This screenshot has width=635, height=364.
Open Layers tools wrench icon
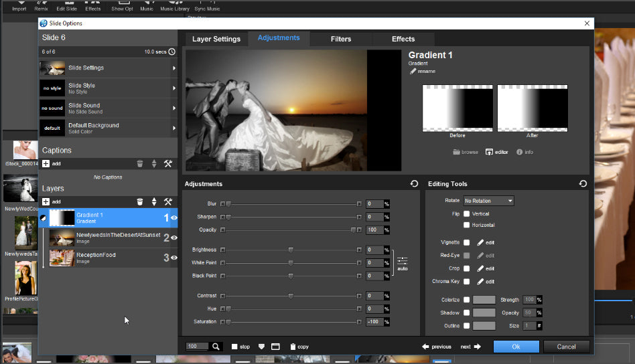[168, 201]
